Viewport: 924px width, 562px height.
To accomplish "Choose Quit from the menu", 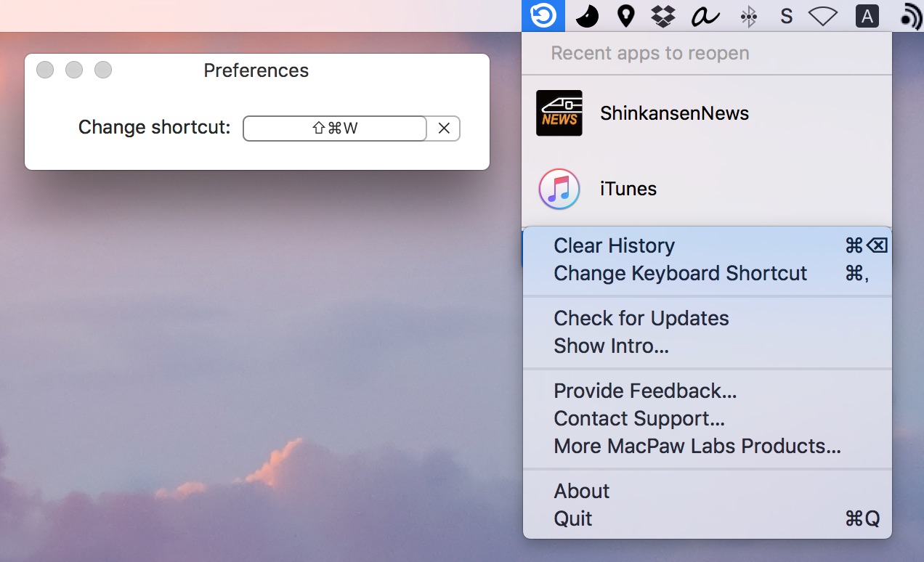I will point(707,518).
